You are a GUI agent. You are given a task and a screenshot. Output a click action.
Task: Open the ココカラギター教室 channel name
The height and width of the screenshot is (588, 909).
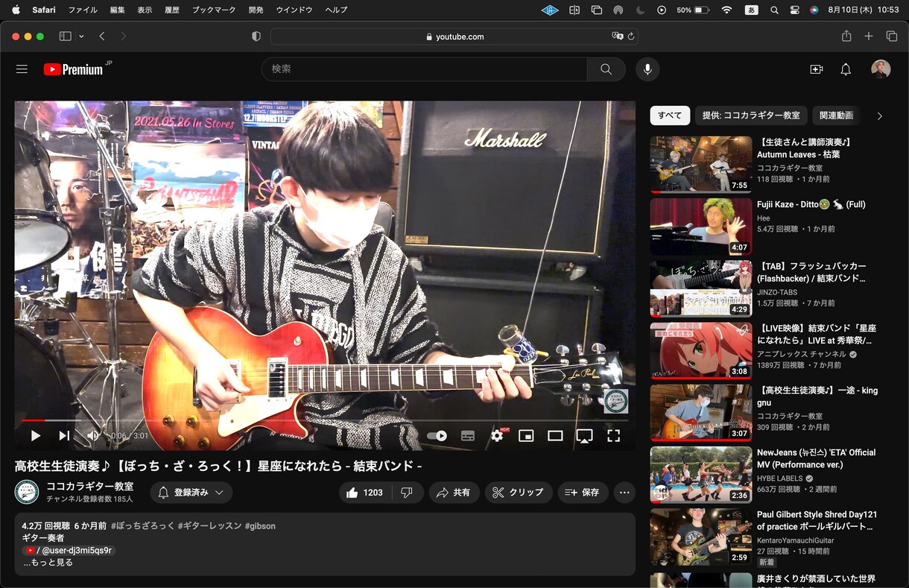pos(90,486)
